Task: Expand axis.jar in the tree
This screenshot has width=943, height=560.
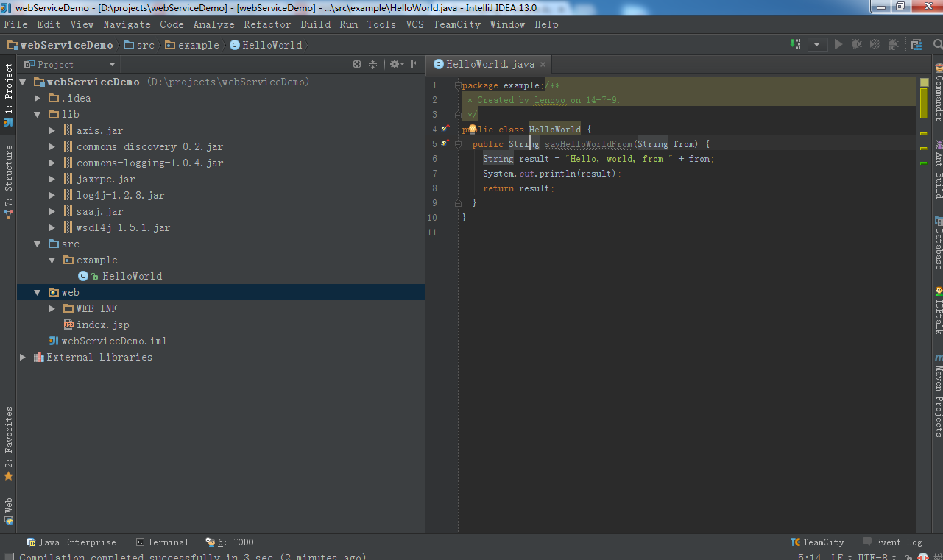Action: tap(52, 130)
